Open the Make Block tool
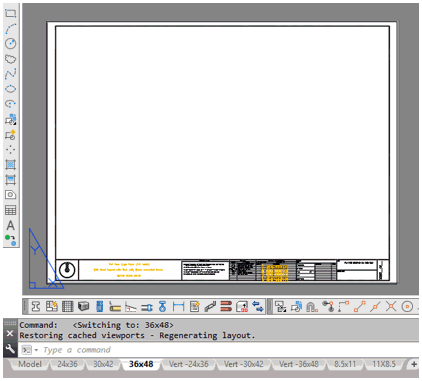 pos(11,135)
